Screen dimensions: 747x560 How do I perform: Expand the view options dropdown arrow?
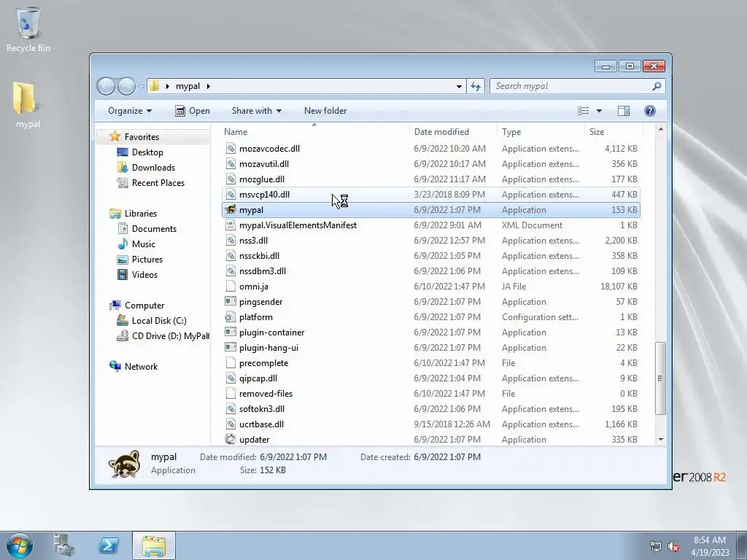pyautogui.click(x=600, y=111)
